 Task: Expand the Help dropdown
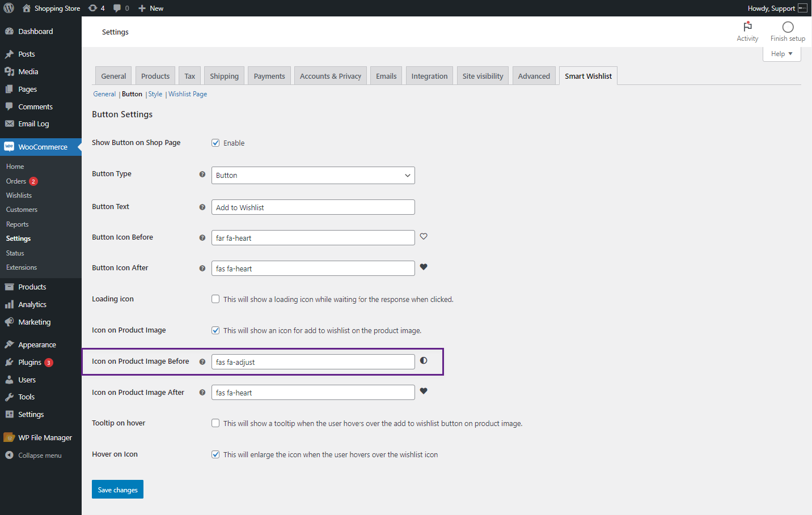[781, 54]
